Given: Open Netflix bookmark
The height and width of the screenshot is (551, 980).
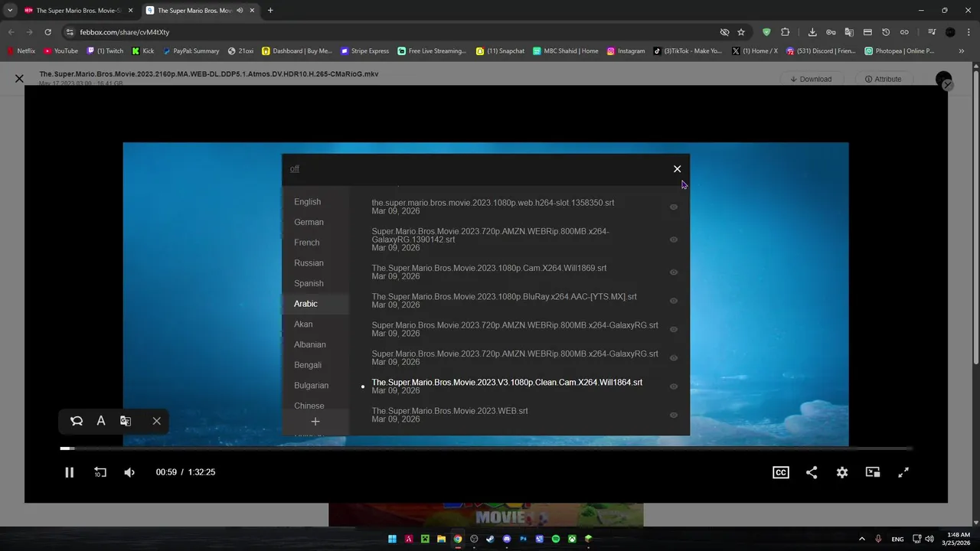Looking at the screenshot, I should 21,51.
